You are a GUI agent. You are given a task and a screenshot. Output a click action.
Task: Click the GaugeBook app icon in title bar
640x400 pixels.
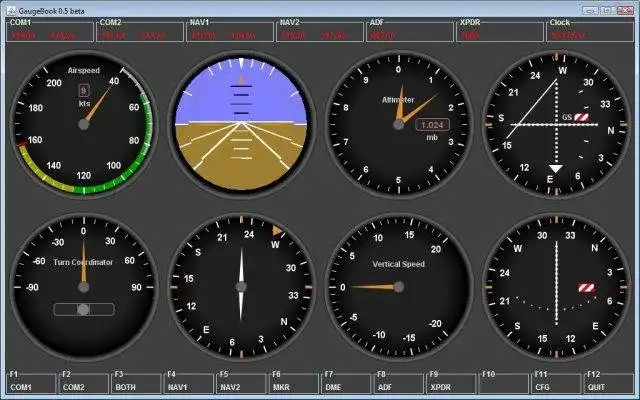pos(12,11)
